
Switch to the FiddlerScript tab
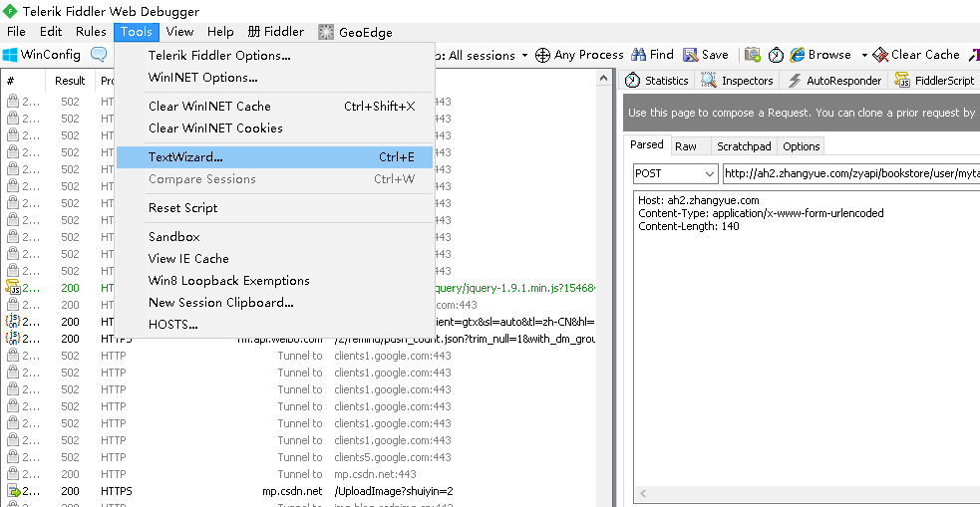click(935, 81)
